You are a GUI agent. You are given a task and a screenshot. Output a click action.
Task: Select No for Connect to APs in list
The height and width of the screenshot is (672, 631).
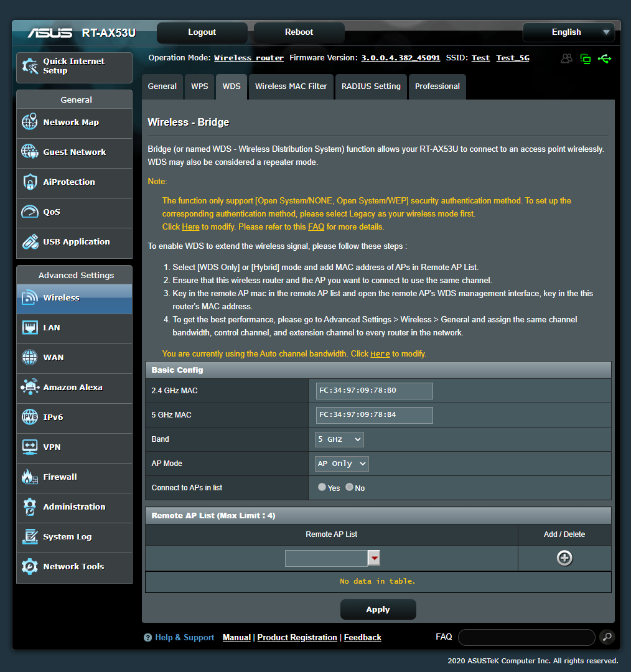tap(349, 487)
